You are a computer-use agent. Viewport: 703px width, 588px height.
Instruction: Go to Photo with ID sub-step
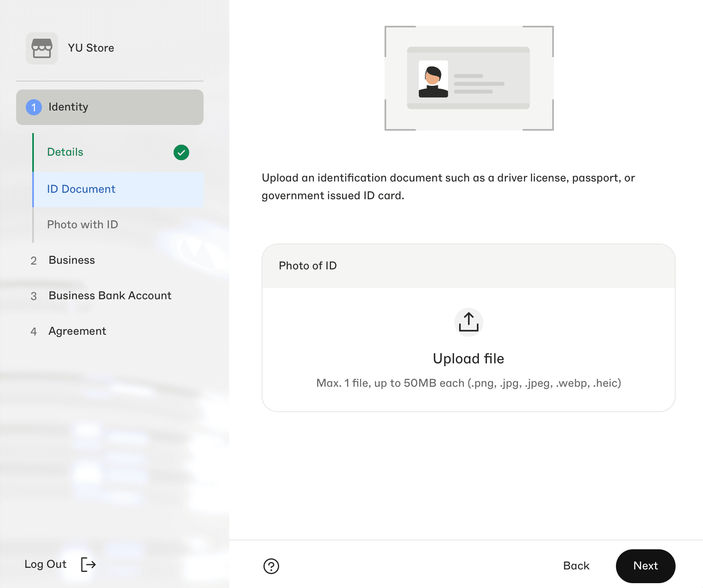click(118, 225)
